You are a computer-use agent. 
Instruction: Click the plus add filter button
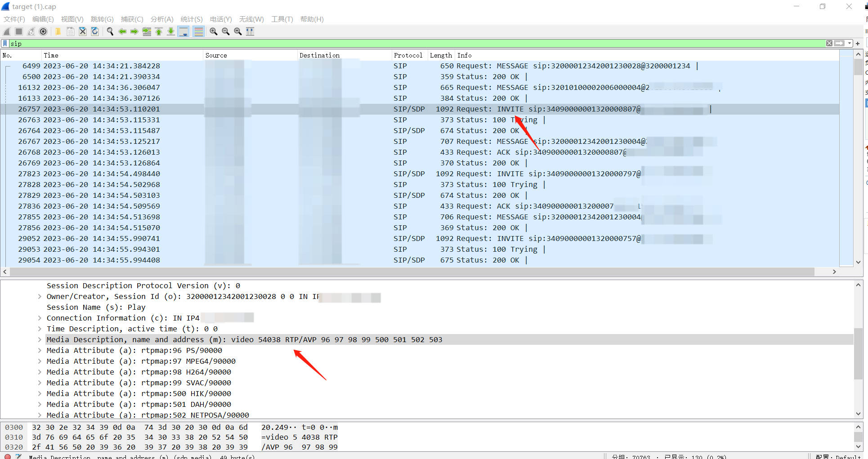(858, 44)
